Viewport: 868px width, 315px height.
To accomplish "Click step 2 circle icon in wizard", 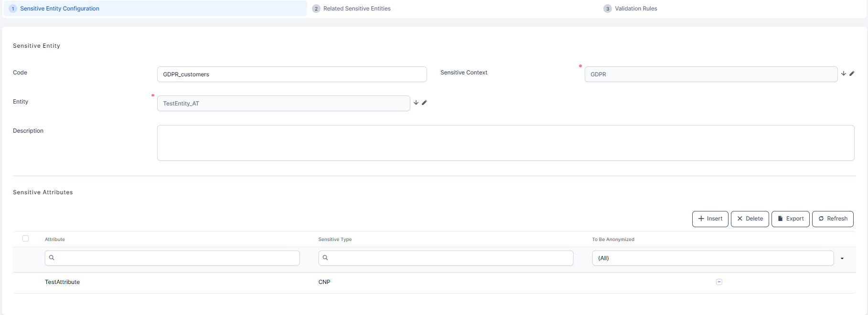I will [x=316, y=9].
